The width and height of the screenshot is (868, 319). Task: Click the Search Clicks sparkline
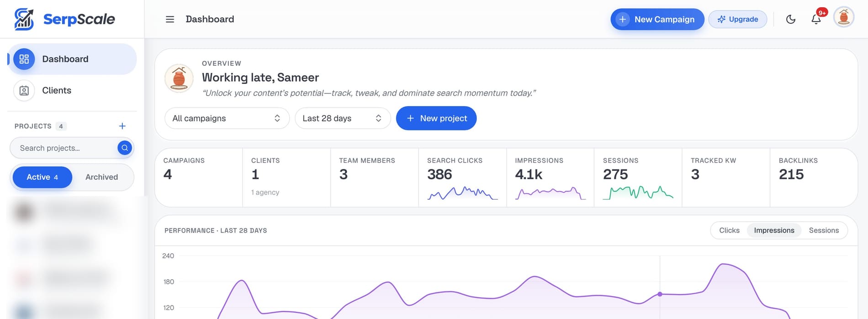462,193
